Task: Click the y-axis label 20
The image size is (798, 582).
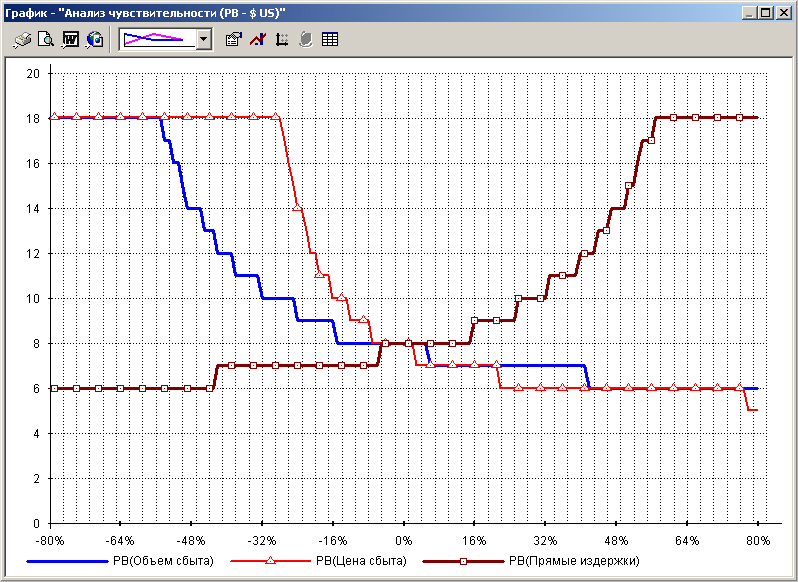Action: point(33,73)
